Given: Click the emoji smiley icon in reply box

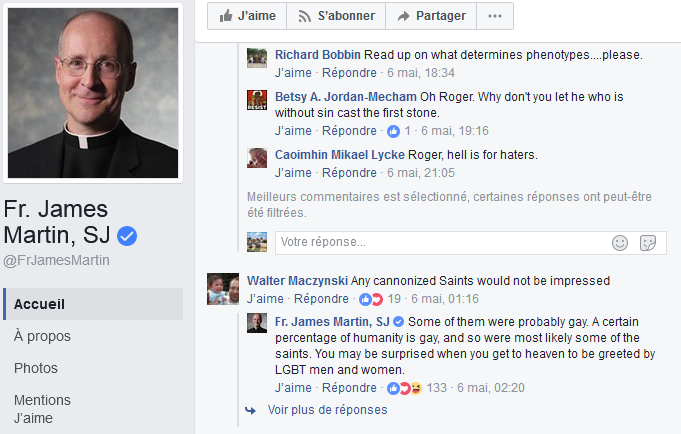Looking at the screenshot, I should 620,243.
